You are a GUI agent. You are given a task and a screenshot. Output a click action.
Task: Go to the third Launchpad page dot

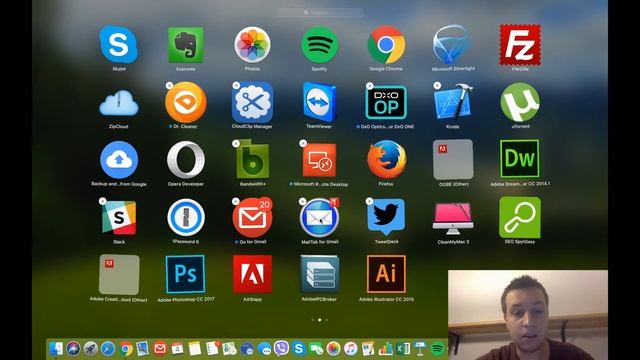(x=327, y=320)
